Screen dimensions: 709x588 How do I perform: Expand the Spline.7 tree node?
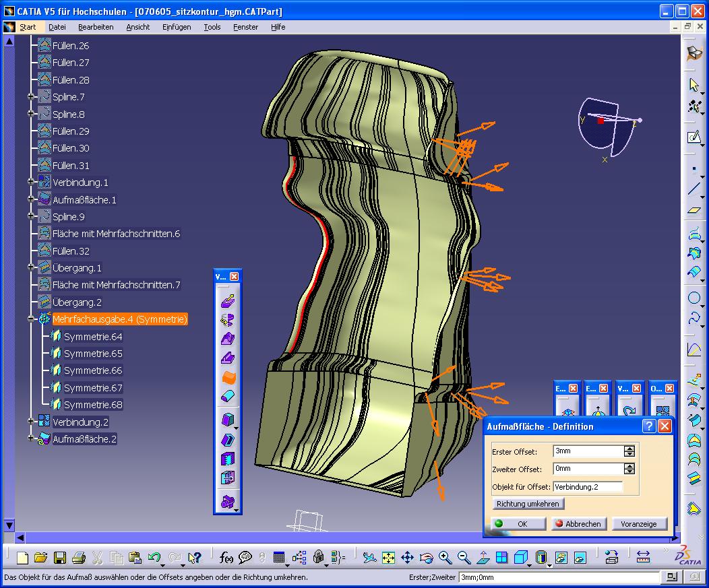[31, 96]
